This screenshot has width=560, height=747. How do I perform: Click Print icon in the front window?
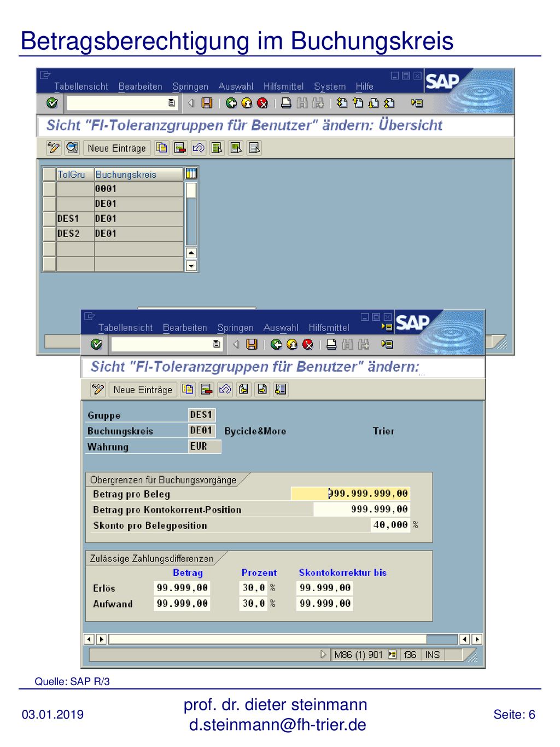[x=331, y=344]
